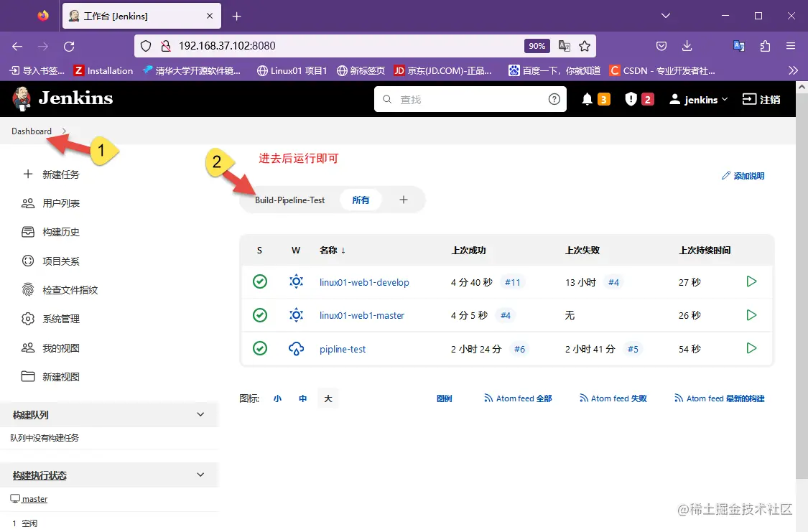808x532 pixels.
Task: Click the site security shield icon
Action: (x=146, y=46)
